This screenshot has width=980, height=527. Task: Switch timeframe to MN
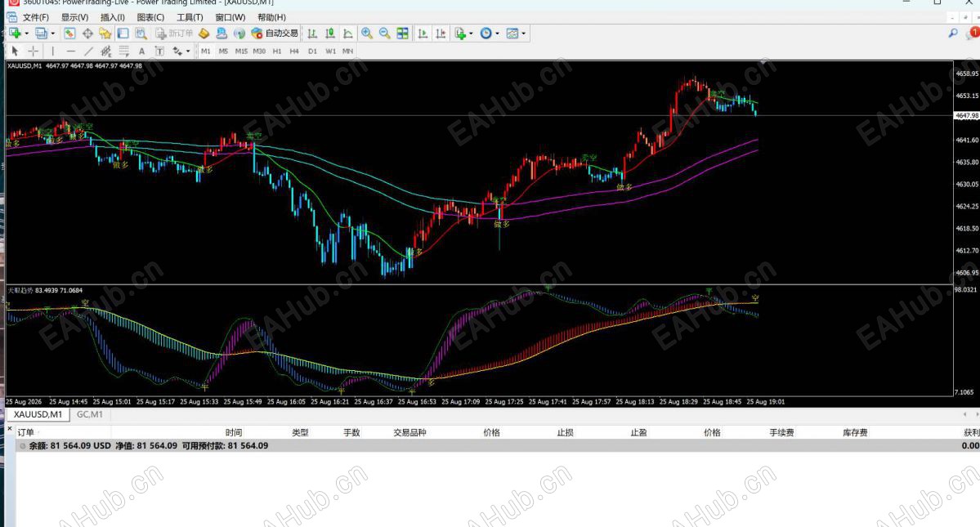pos(348,51)
